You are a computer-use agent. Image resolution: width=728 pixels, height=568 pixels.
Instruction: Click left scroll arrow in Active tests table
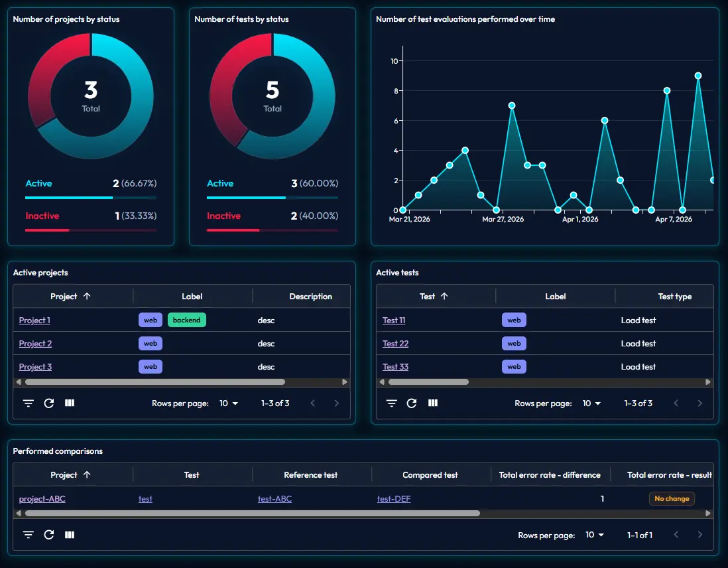[382, 382]
